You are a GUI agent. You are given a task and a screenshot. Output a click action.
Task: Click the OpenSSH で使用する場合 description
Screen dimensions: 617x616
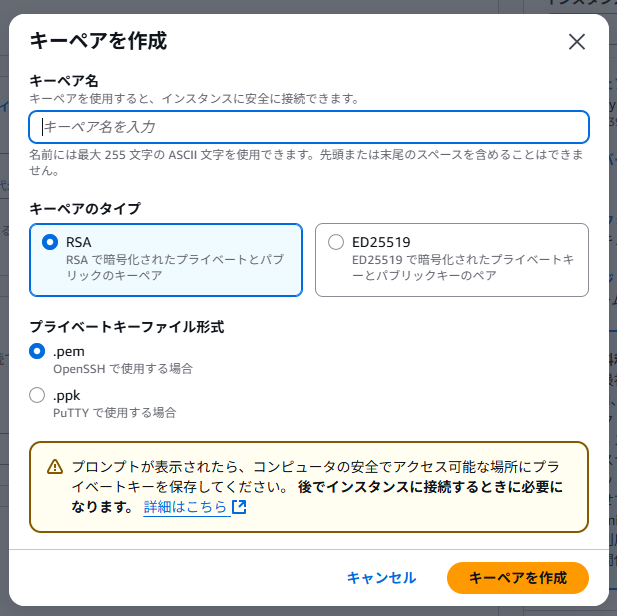(123, 369)
